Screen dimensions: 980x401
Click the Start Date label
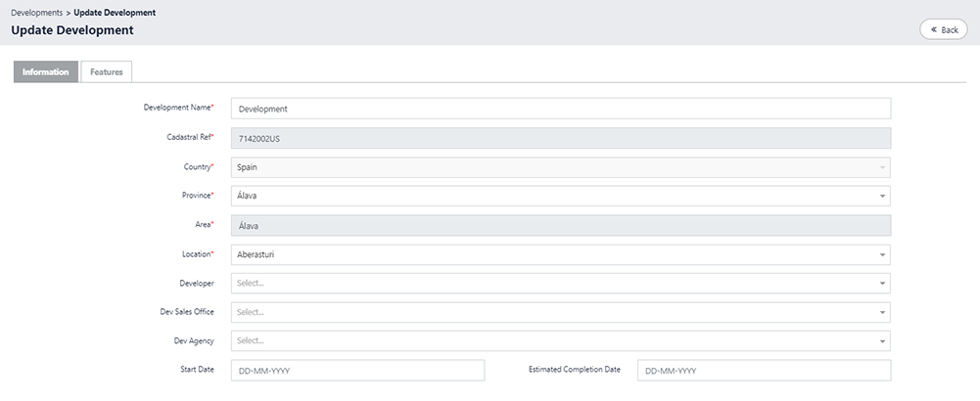pyautogui.click(x=198, y=369)
